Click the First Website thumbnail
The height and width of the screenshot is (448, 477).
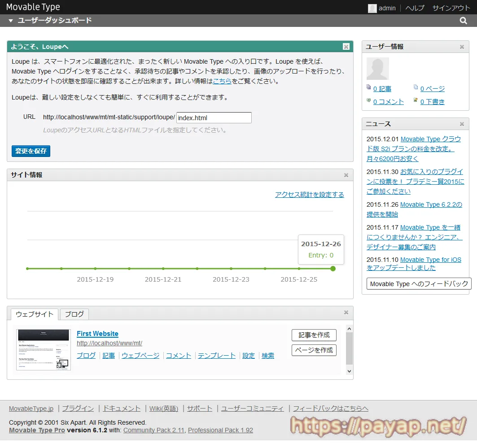click(x=44, y=349)
